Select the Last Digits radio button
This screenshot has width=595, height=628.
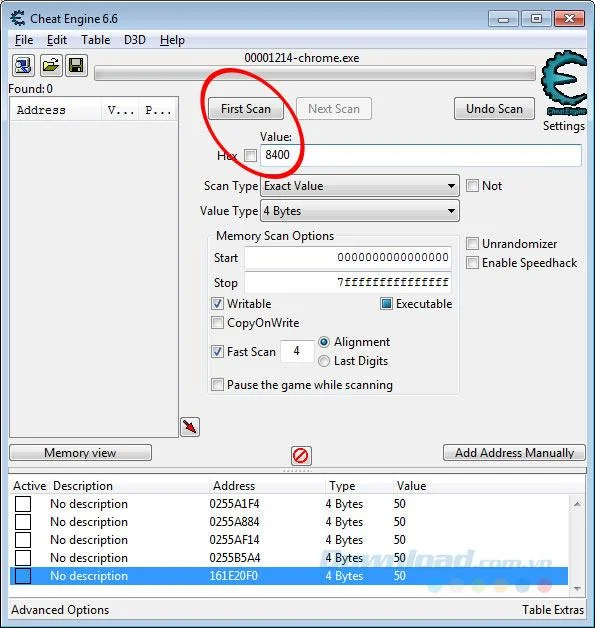pyautogui.click(x=324, y=361)
